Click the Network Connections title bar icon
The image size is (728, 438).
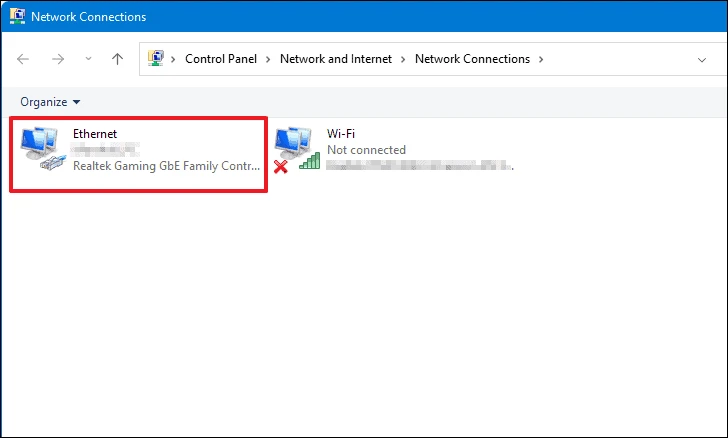pyautogui.click(x=17, y=16)
